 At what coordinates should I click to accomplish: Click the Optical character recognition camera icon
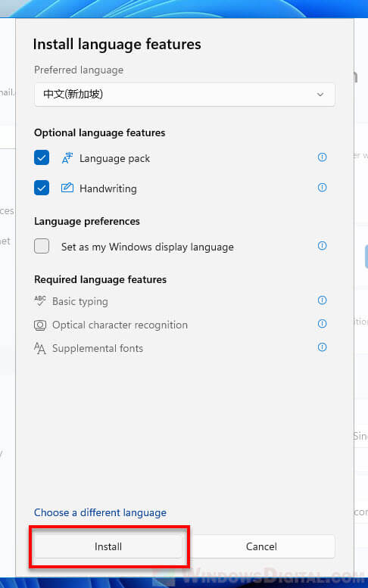pos(40,325)
